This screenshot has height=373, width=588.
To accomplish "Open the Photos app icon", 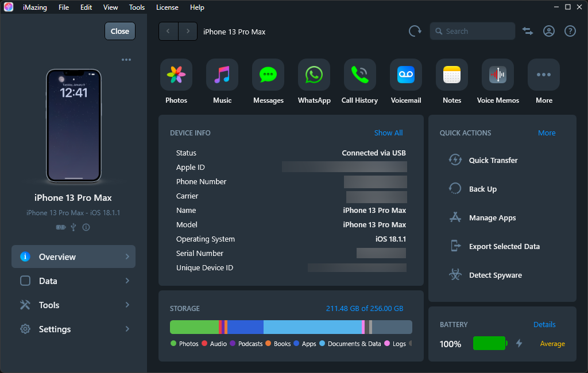I will (176, 75).
